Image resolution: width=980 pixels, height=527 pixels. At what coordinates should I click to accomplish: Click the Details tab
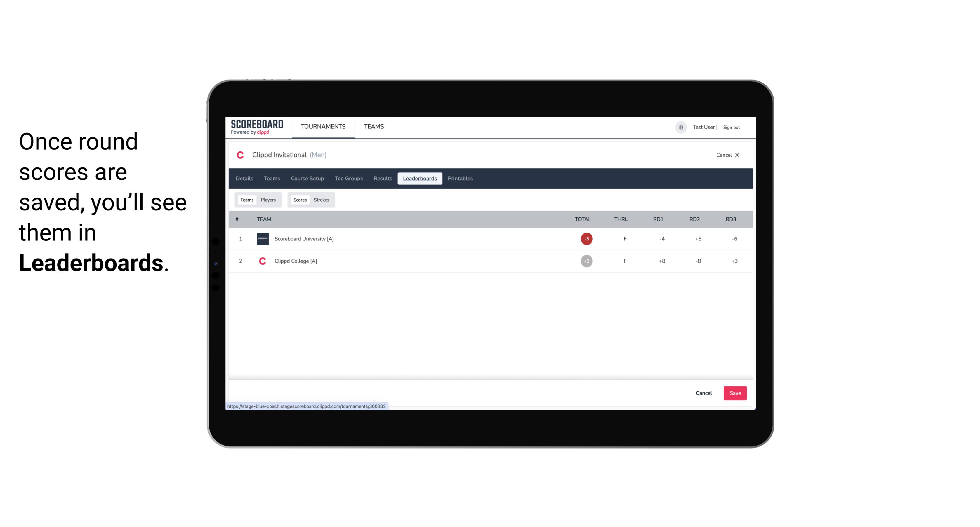point(244,179)
